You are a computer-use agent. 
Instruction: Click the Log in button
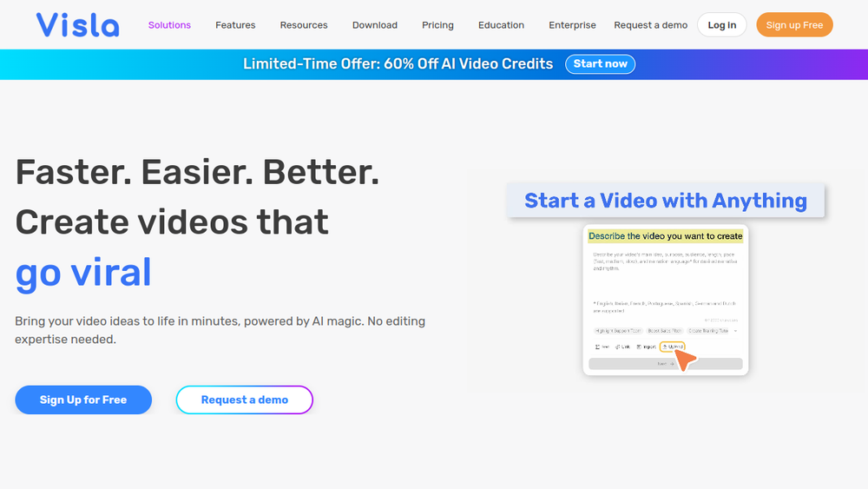coord(722,25)
